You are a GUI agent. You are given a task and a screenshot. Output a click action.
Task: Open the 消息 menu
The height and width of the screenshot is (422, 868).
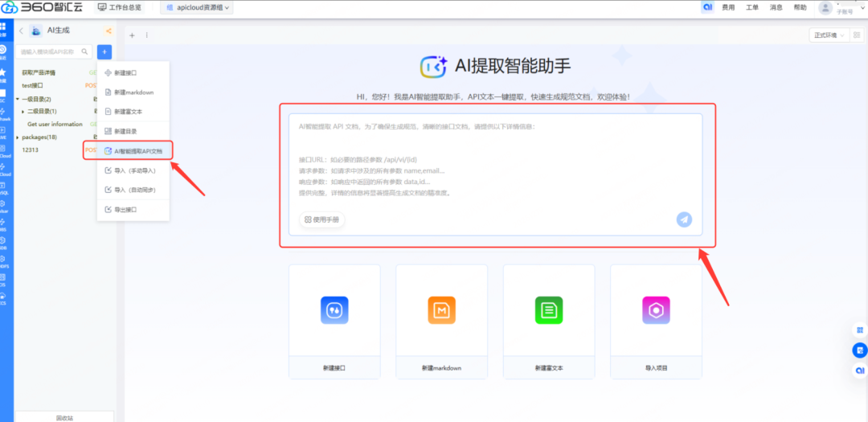[x=776, y=8]
